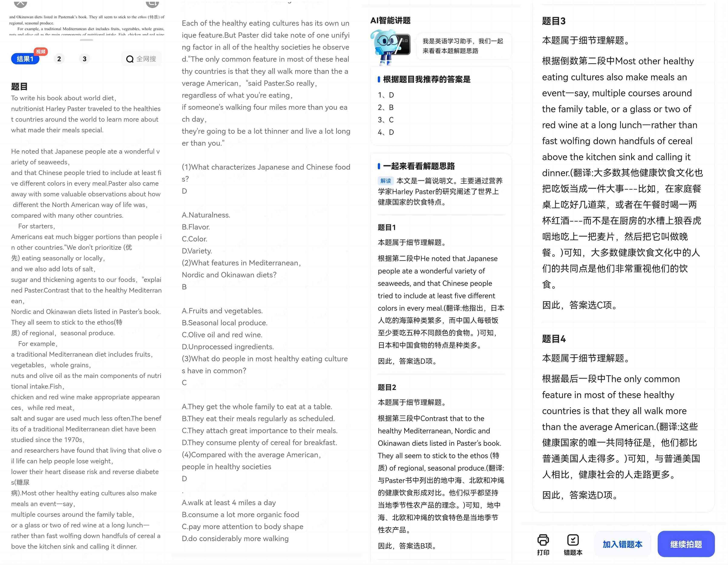Select answer option B for 题目2

tap(224, 322)
